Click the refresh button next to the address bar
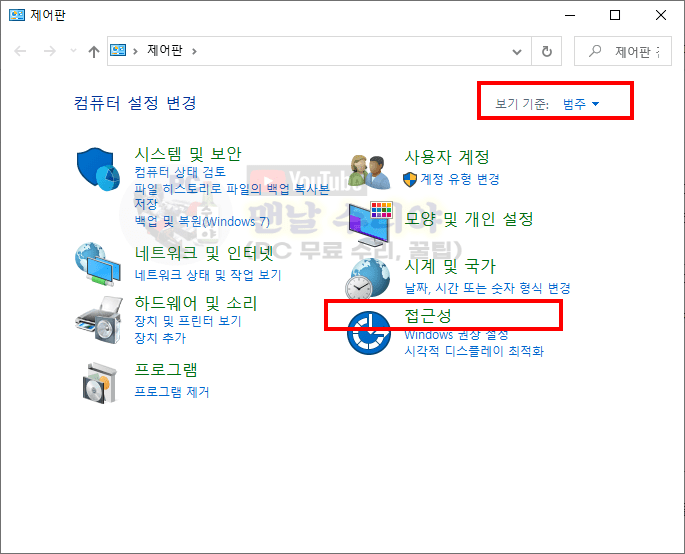 [547, 52]
